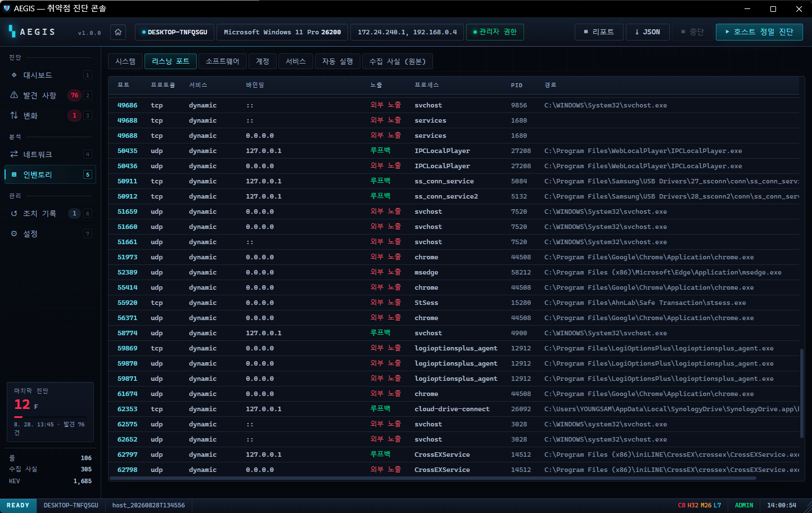Sort by the 바인딩 column header
812x513 pixels.
coord(255,85)
